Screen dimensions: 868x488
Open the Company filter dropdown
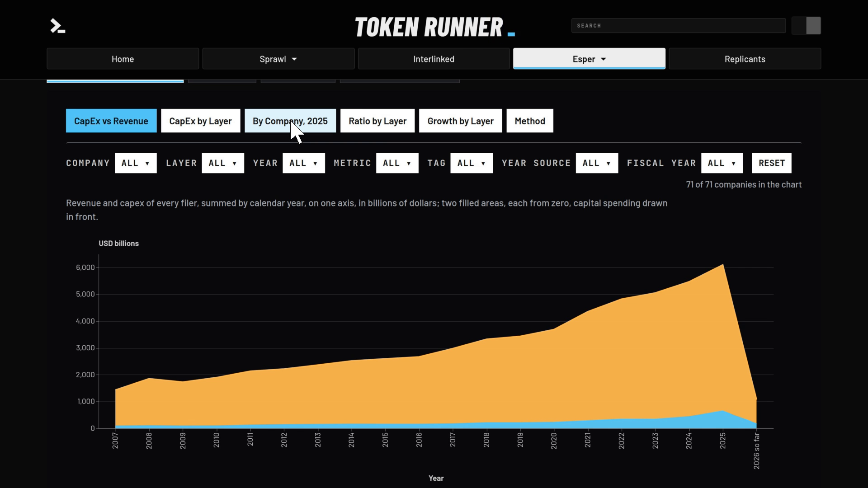tap(136, 163)
